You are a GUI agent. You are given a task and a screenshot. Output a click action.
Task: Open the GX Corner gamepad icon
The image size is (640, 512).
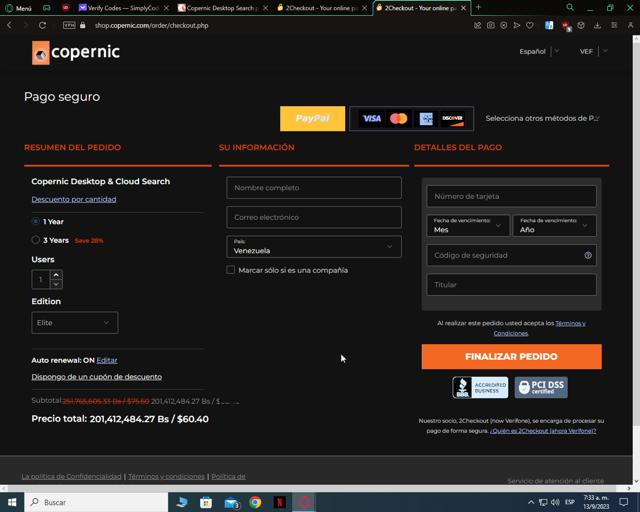click(x=47, y=8)
